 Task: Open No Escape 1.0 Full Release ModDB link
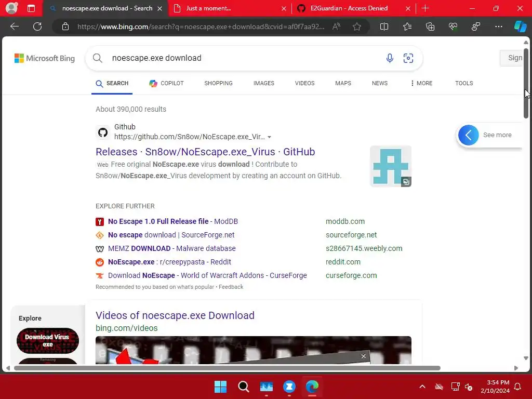point(173,221)
